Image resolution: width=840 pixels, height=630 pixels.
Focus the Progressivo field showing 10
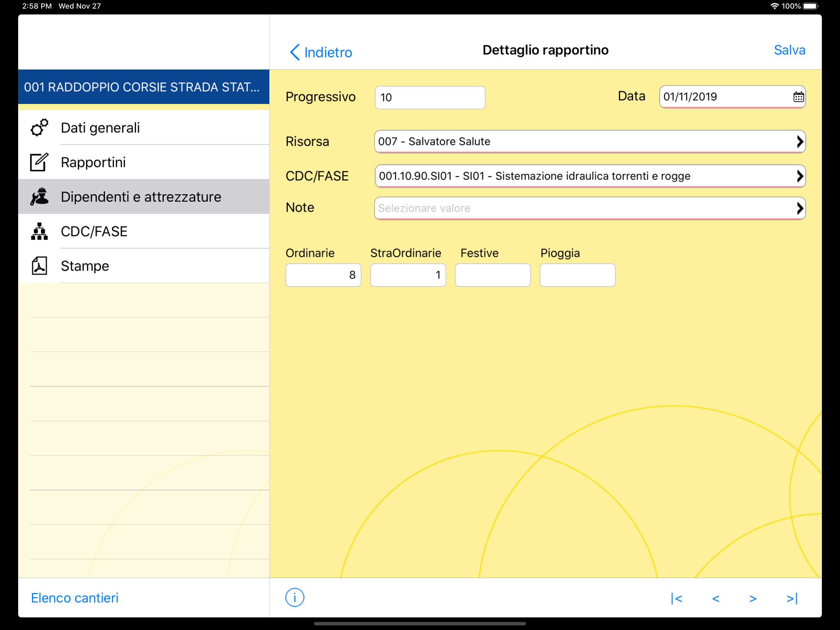(430, 98)
